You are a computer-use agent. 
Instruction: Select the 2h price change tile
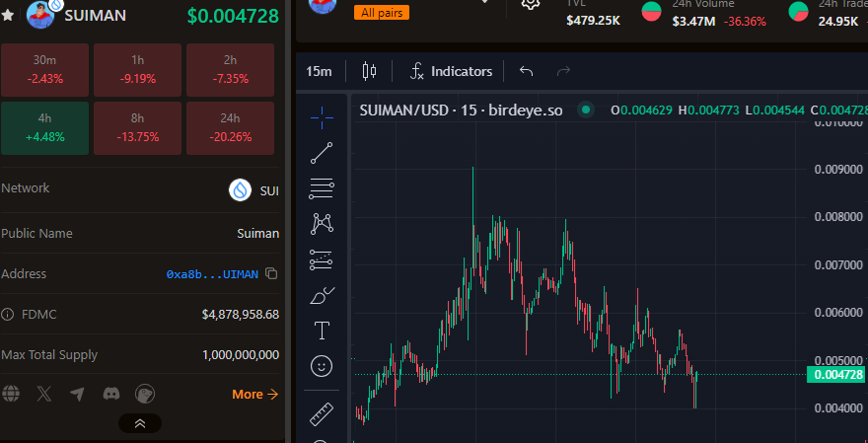[x=230, y=70]
